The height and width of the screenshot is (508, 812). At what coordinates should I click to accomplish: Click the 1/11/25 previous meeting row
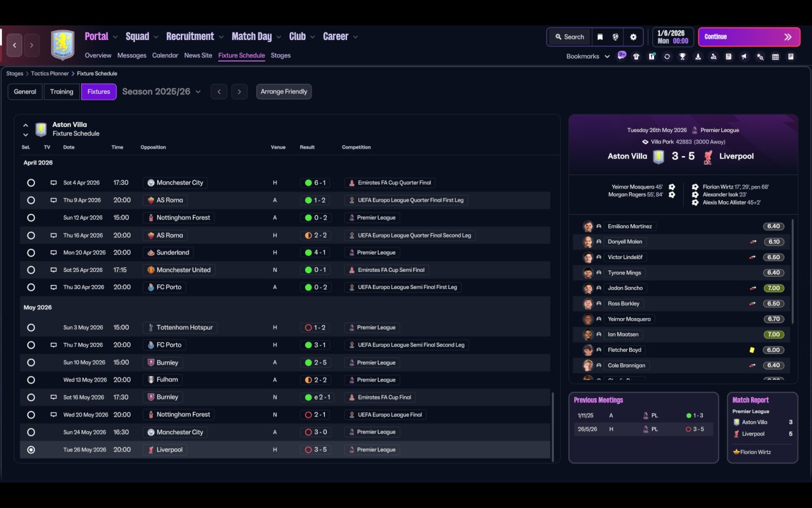pos(643,415)
